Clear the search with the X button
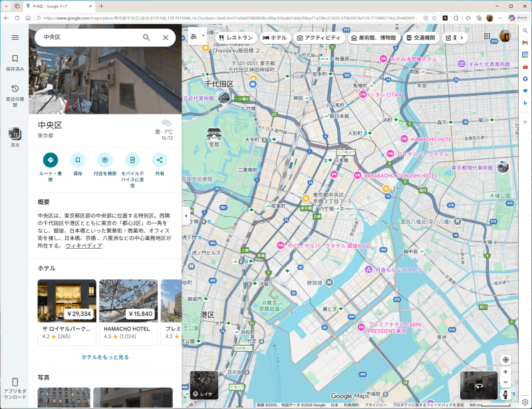The image size is (532, 409). click(166, 38)
